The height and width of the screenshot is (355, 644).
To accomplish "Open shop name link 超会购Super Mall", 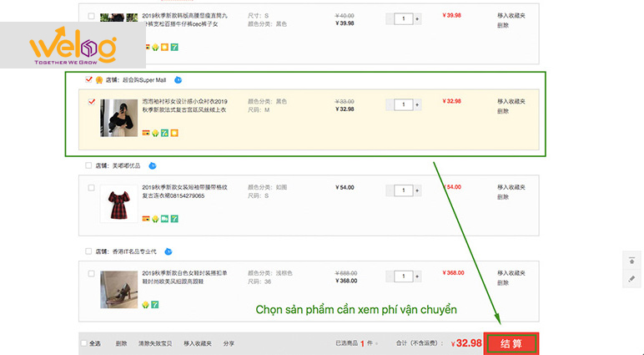I will click(x=144, y=80).
